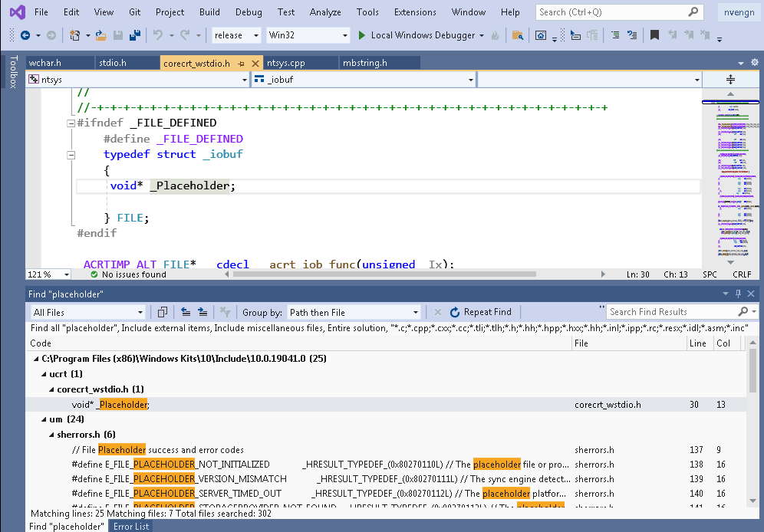The image size is (764, 532).
Task: Click the Copy find results icon
Action: (163, 312)
